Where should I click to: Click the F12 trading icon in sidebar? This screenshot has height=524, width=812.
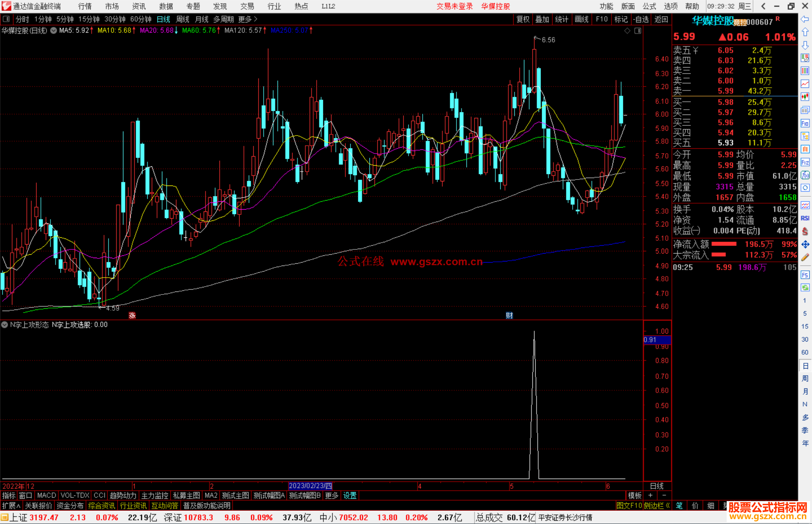(x=805, y=162)
